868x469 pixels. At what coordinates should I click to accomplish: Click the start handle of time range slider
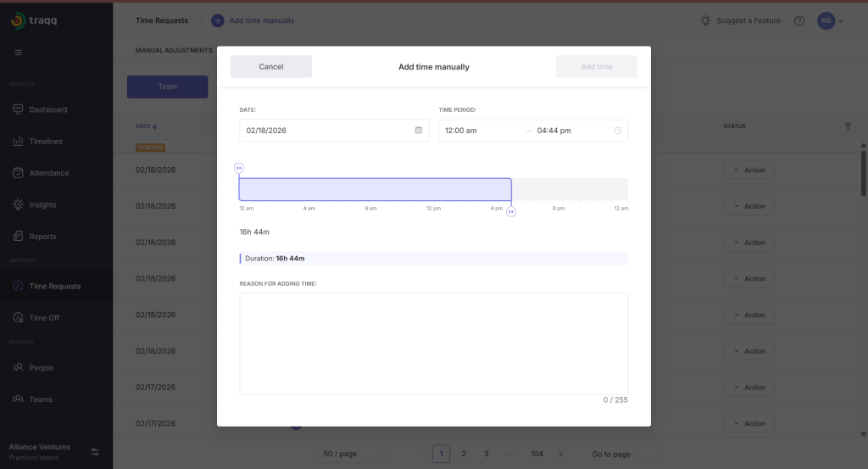coord(239,168)
